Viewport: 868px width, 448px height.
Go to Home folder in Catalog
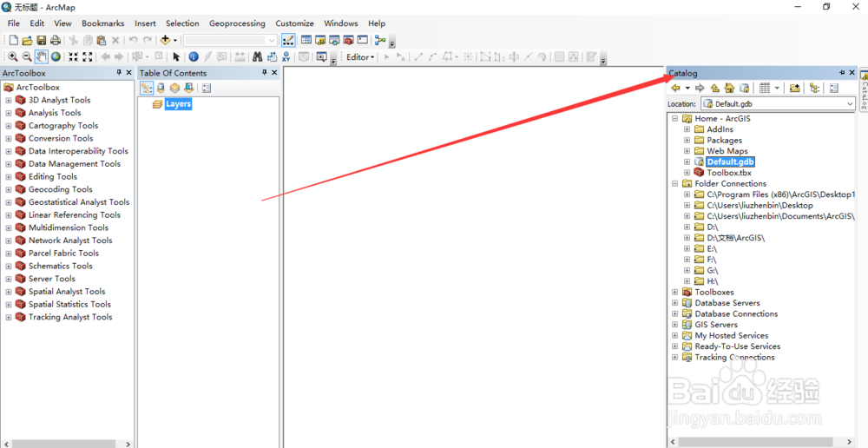click(730, 88)
